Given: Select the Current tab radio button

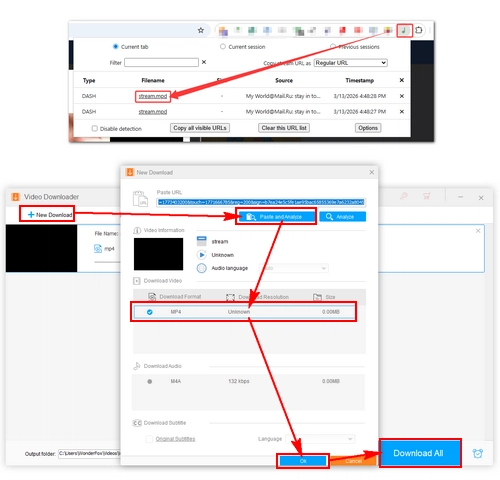Looking at the screenshot, I should (115, 46).
